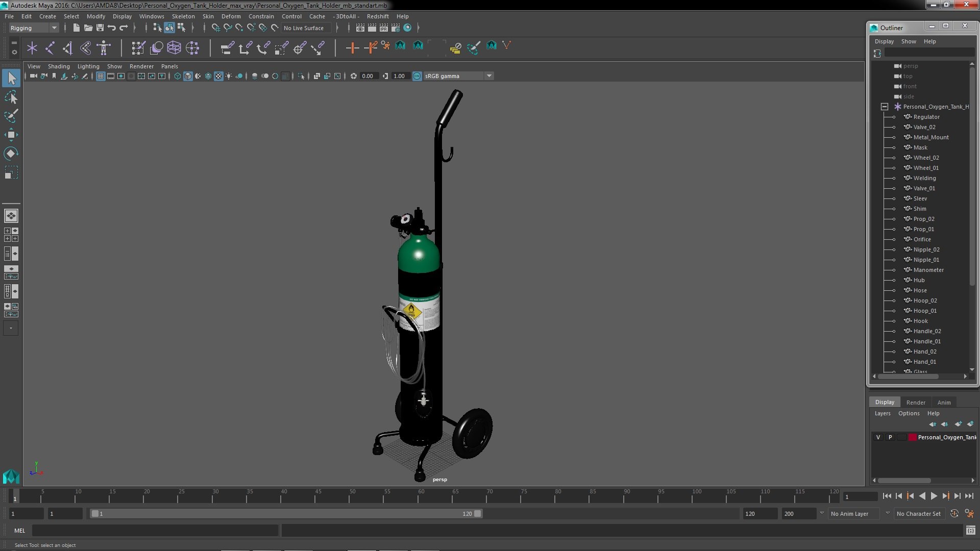
Task: Click the Script Editor icon
Action: (971, 531)
